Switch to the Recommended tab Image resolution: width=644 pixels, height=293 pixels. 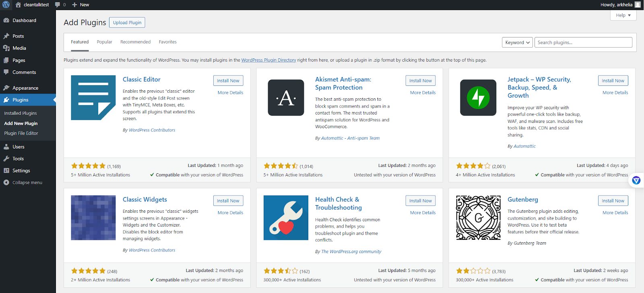point(135,42)
